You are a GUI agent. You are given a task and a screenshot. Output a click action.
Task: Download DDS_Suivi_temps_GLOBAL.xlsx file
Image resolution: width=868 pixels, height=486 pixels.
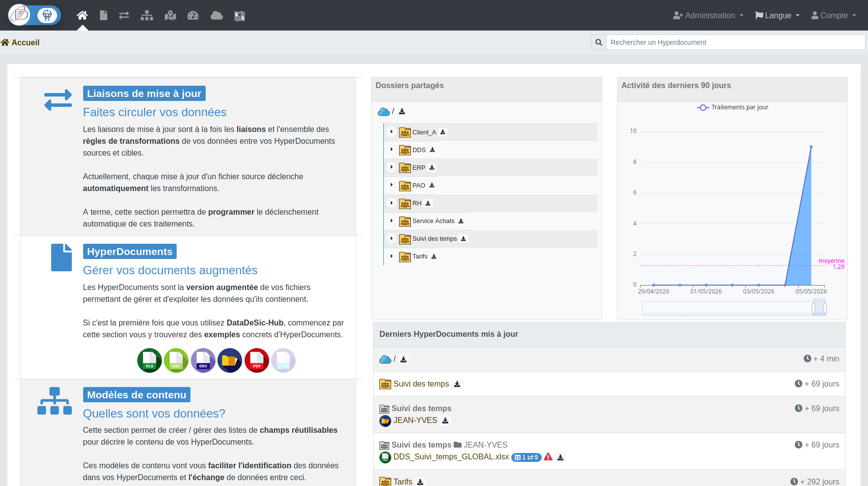(x=560, y=457)
